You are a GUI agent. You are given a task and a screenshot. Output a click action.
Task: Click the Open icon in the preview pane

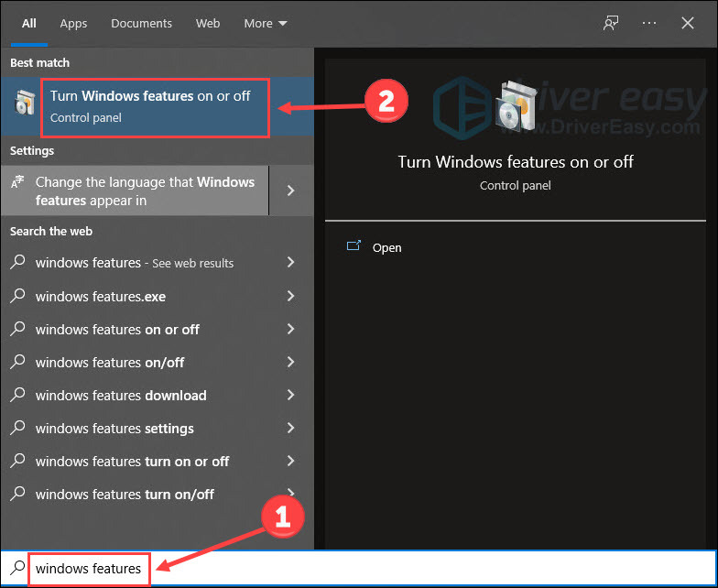coord(354,246)
